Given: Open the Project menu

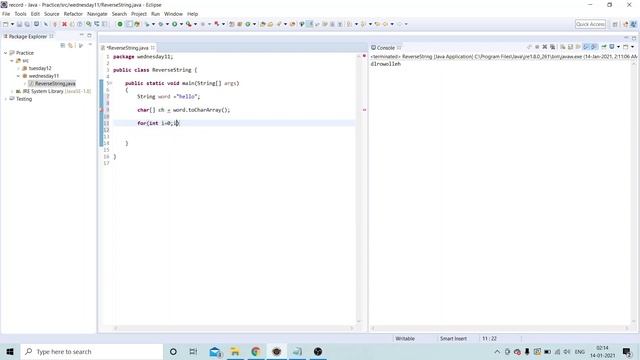Looking at the screenshot, I should [139, 14].
